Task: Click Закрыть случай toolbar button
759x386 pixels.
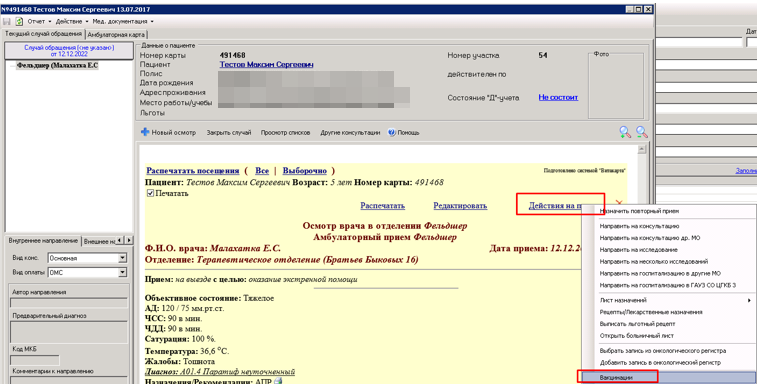Action: pos(229,132)
